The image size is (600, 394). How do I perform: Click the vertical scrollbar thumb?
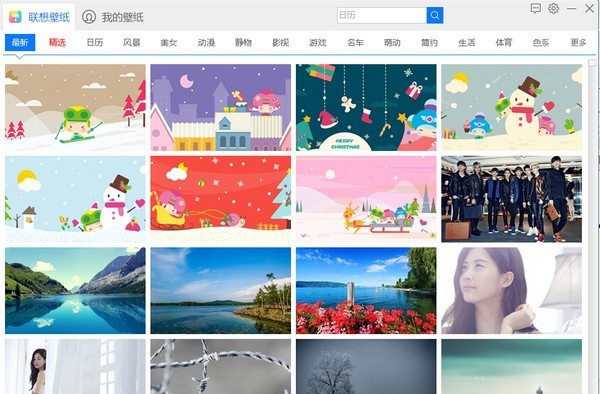pos(592,63)
